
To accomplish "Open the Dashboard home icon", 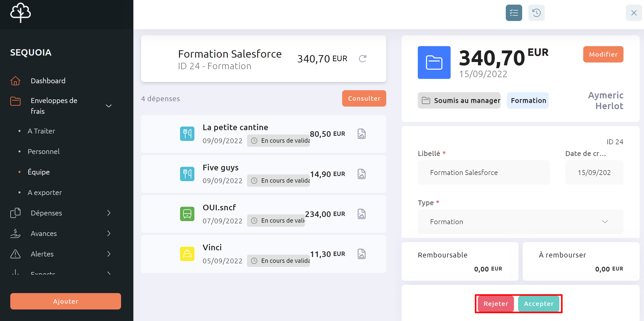I will (x=15, y=81).
